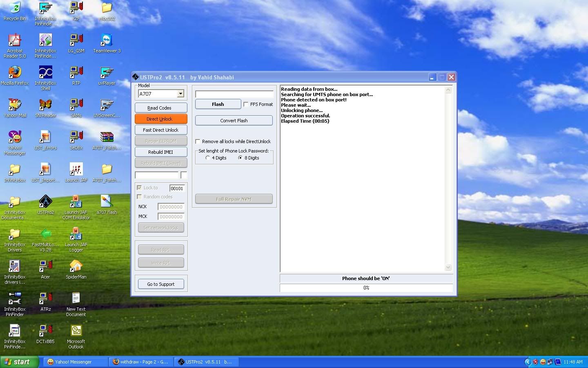588x368 pixels.
Task: Launch SpiderMan desktop icon
Action: pyautogui.click(x=76, y=269)
